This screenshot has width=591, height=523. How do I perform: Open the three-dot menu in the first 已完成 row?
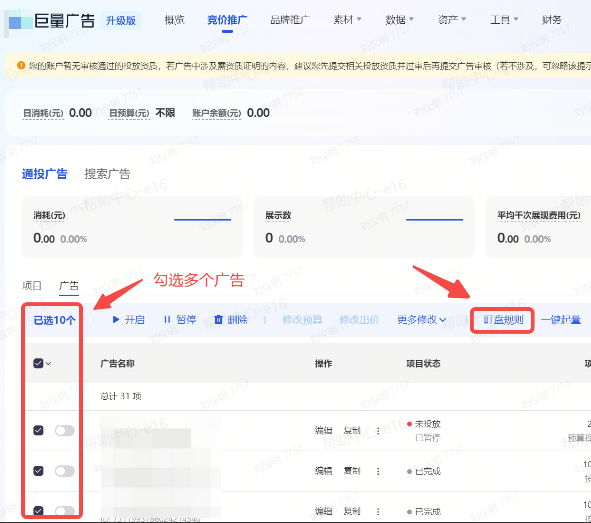click(378, 471)
